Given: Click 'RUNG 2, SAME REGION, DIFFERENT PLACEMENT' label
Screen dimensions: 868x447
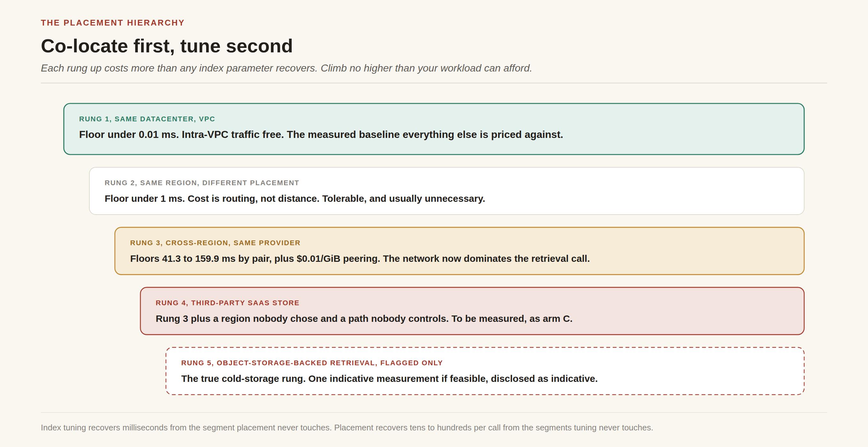Looking at the screenshot, I should [202, 183].
